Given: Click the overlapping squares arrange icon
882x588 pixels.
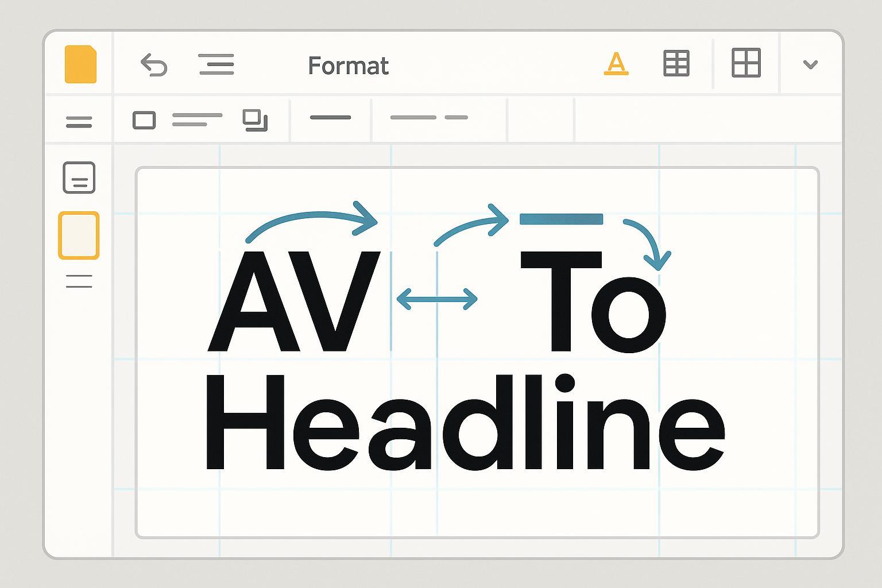Looking at the screenshot, I should (255, 121).
